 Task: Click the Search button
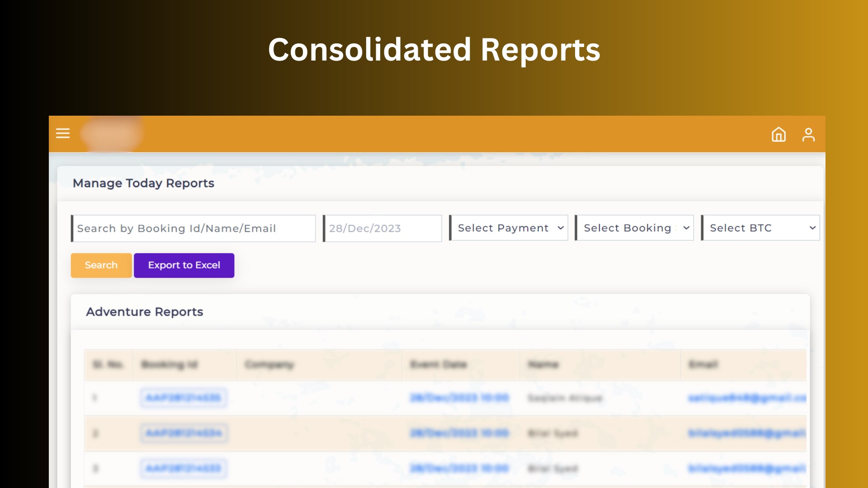pos(101,265)
